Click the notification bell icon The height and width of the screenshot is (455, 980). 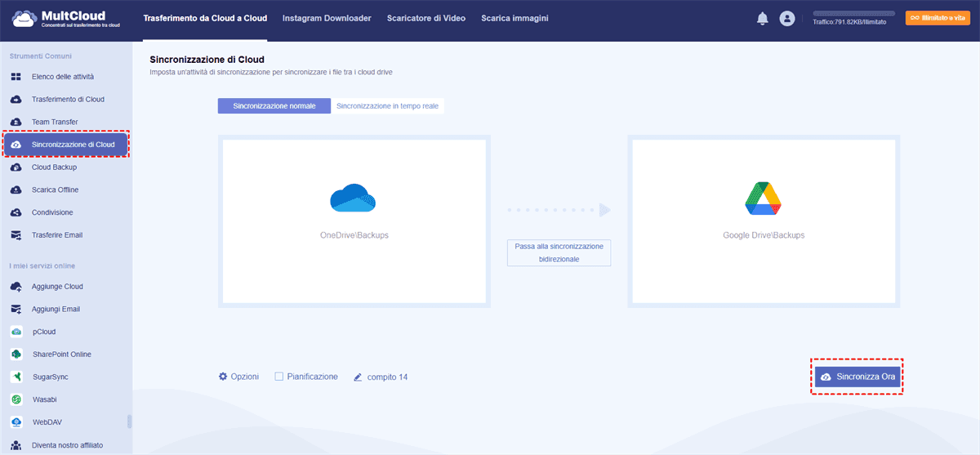[x=762, y=19]
